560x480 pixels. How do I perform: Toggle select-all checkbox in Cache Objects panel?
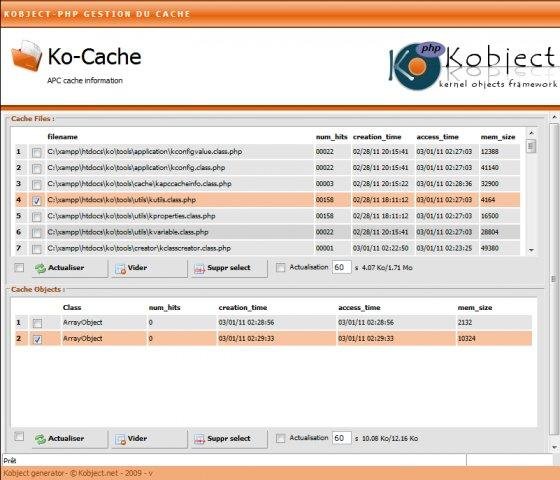19,436
